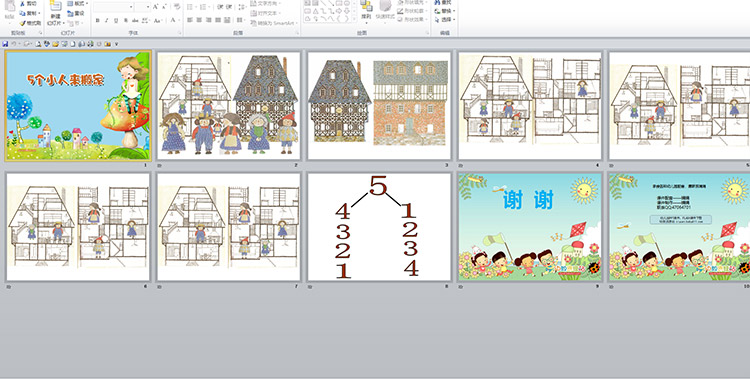The height and width of the screenshot is (379, 750).
Task: Click the Format Painter brush icon
Action: [x=23, y=23]
